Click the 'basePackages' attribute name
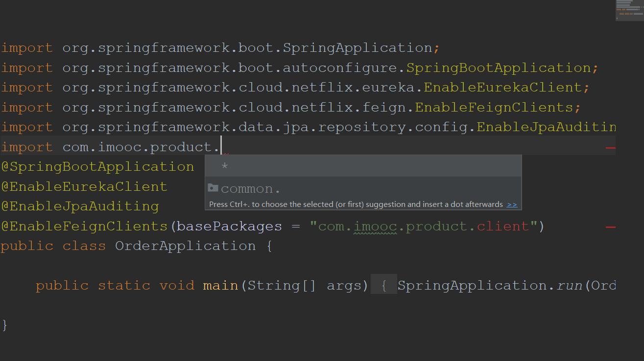The height and width of the screenshot is (361, 644). pyautogui.click(x=229, y=226)
